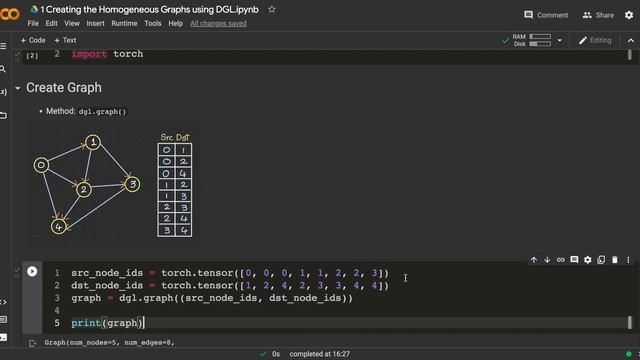Delete the cell with the trash icon

(x=615, y=260)
